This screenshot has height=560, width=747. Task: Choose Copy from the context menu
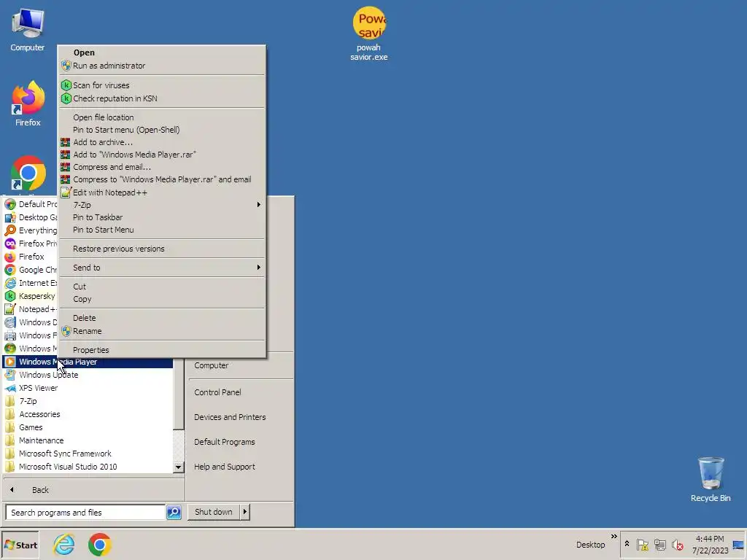(x=162, y=299)
